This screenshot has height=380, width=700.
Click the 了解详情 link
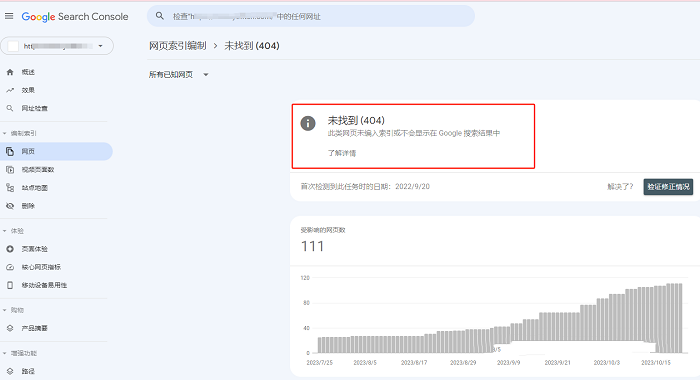tap(342, 153)
